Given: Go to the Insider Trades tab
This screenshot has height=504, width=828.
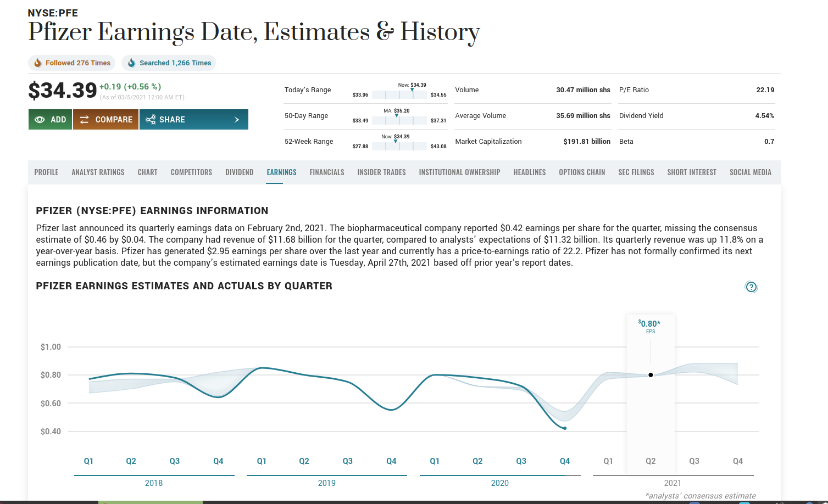Looking at the screenshot, I should click(x=381, y=172).
